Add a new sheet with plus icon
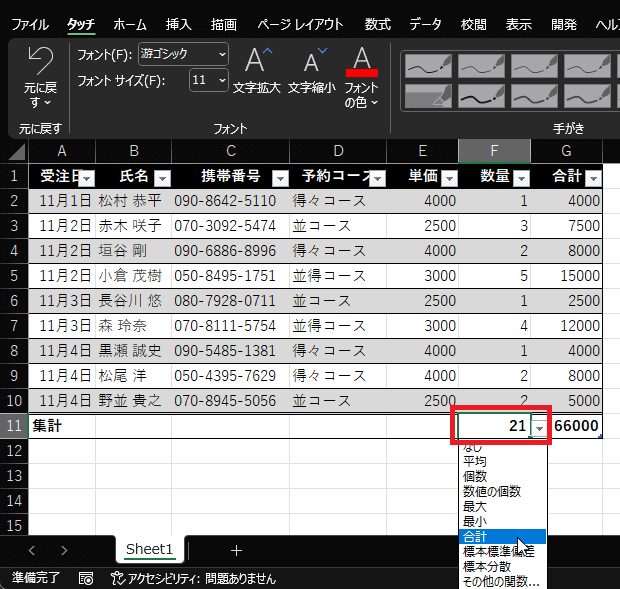620x589 pixels. point(236,550)
